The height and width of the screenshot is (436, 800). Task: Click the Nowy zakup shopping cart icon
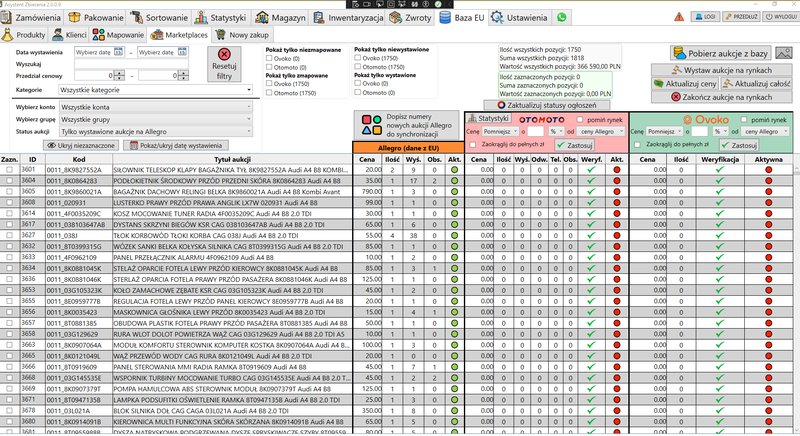(x=220, y=35)
